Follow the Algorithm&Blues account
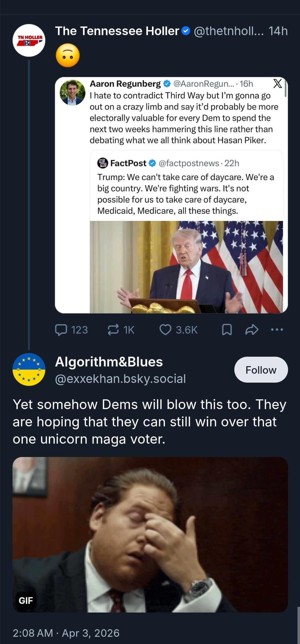Image resolution: width=300 pixels, height=644 pixels. [x=261, y=370]
